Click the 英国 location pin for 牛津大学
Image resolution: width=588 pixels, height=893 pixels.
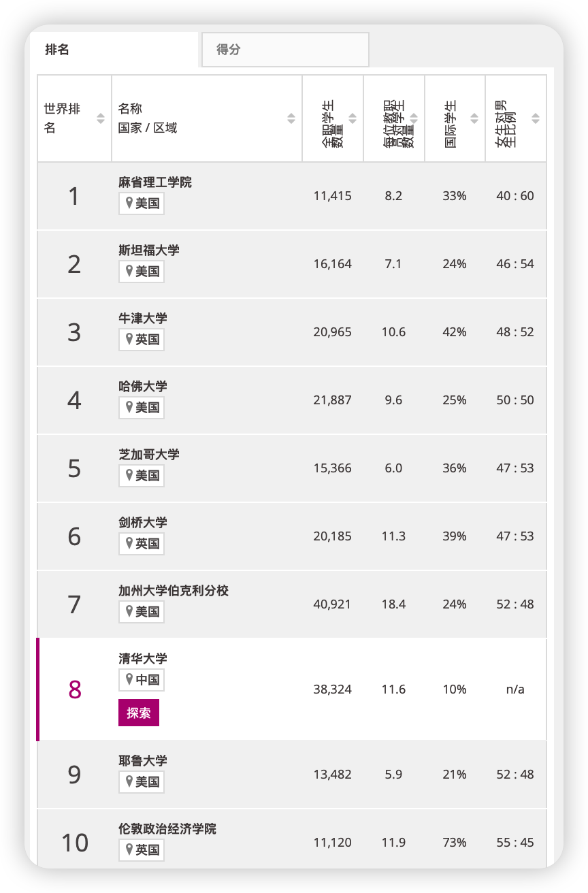(141, 340)
